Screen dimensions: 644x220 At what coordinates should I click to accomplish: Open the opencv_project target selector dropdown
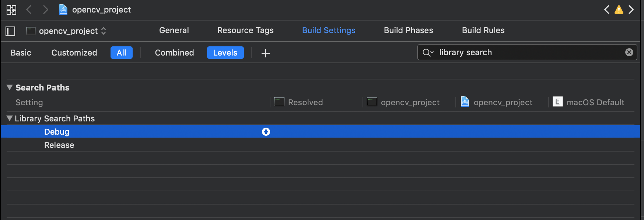[x=66, y=31]
